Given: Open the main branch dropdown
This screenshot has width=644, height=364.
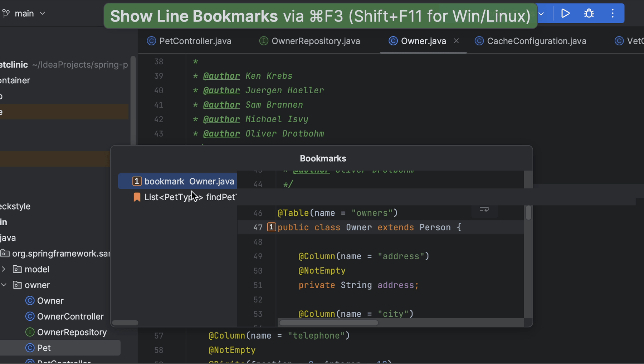Looking at the screenshot, I should pyautogui.click(x=43, y=13).
